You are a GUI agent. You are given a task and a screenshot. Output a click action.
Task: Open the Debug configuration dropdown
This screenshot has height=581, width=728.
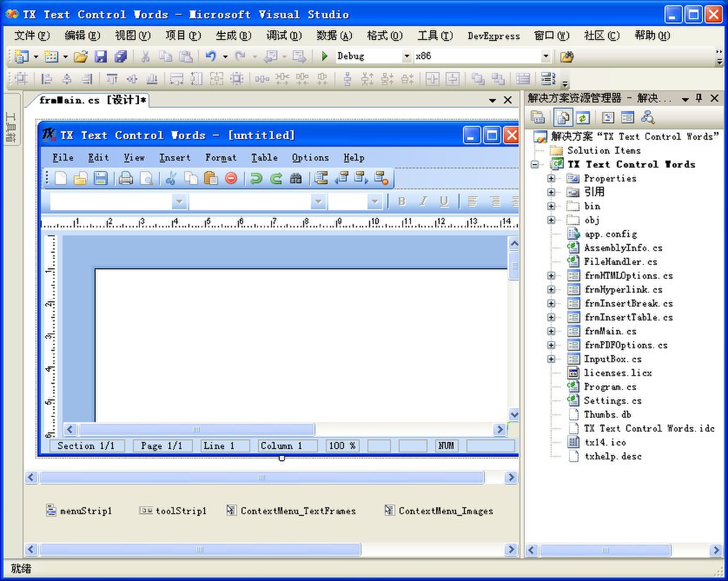coord(407,56)
